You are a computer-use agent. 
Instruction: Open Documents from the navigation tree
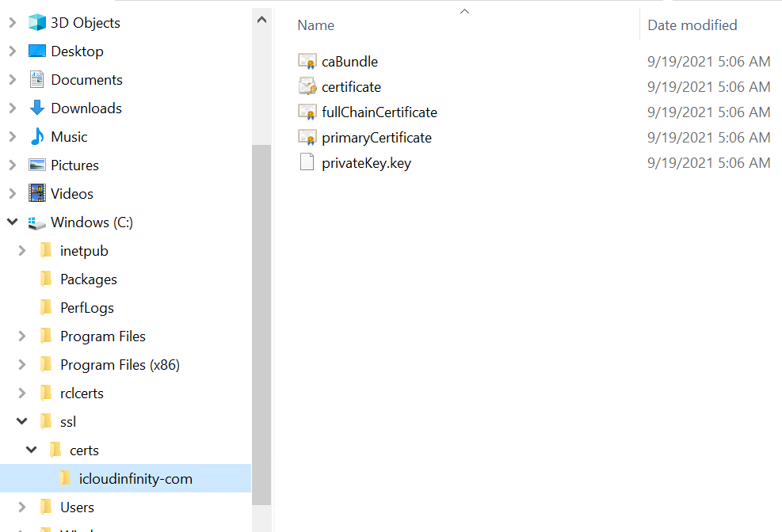87,79
